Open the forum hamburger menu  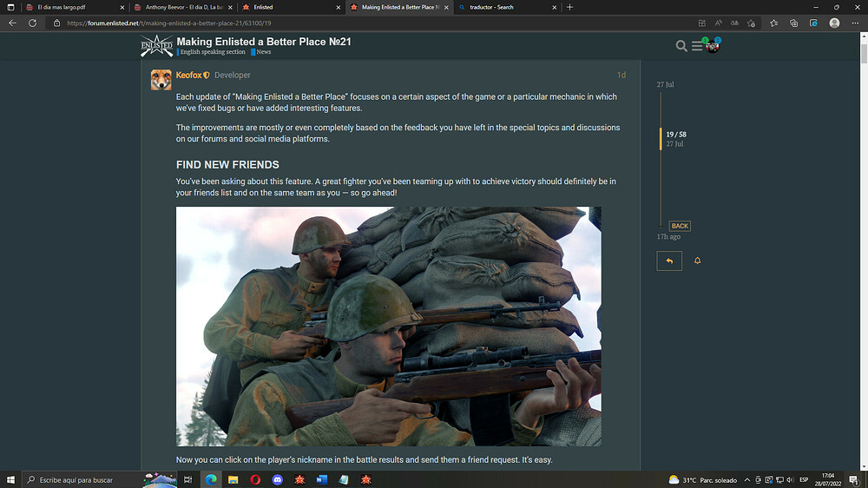point(697,47)
